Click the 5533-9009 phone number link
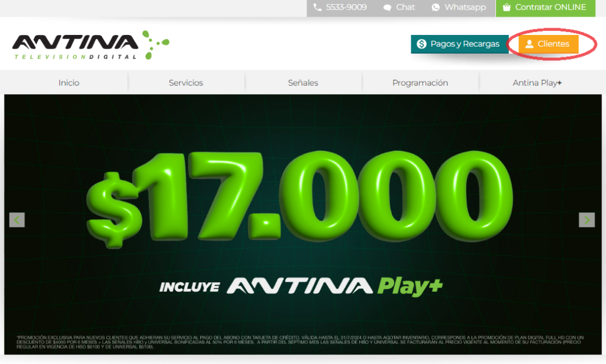Image resolution: width=606 pixels, height=364 pixels. pyautogui.click(x=346, y=7)
